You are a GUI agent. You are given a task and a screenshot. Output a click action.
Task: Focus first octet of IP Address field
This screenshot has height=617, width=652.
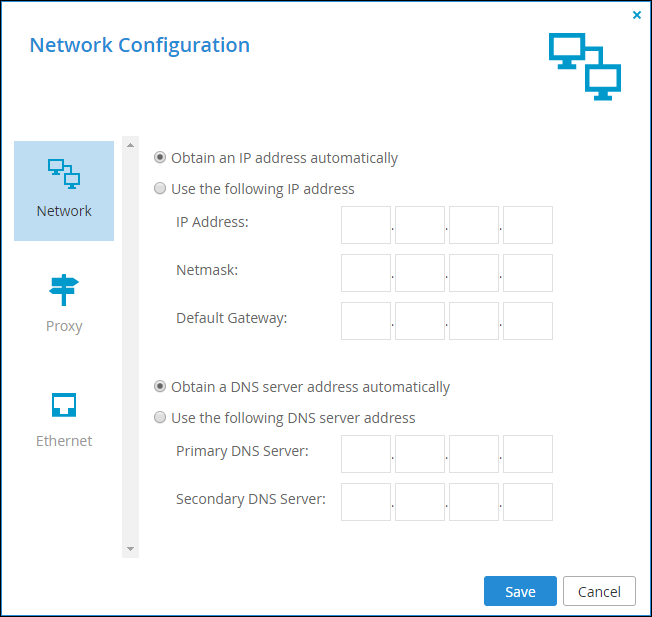coord(366,225)
